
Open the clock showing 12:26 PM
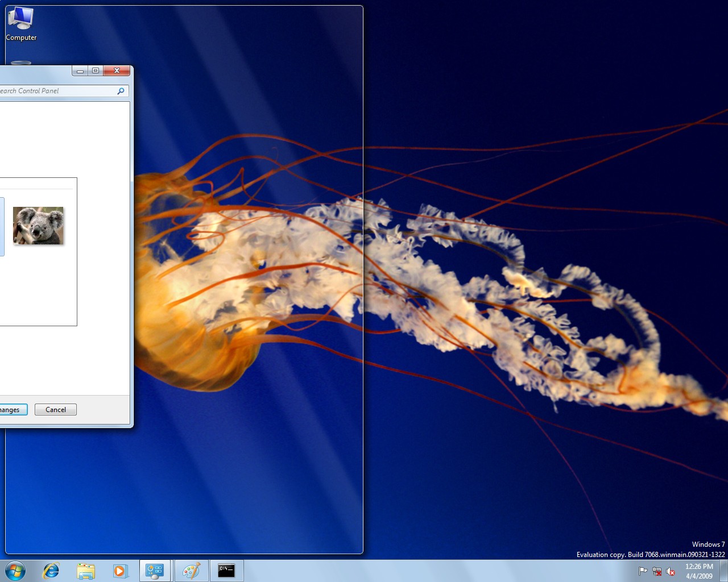[699, 571]
